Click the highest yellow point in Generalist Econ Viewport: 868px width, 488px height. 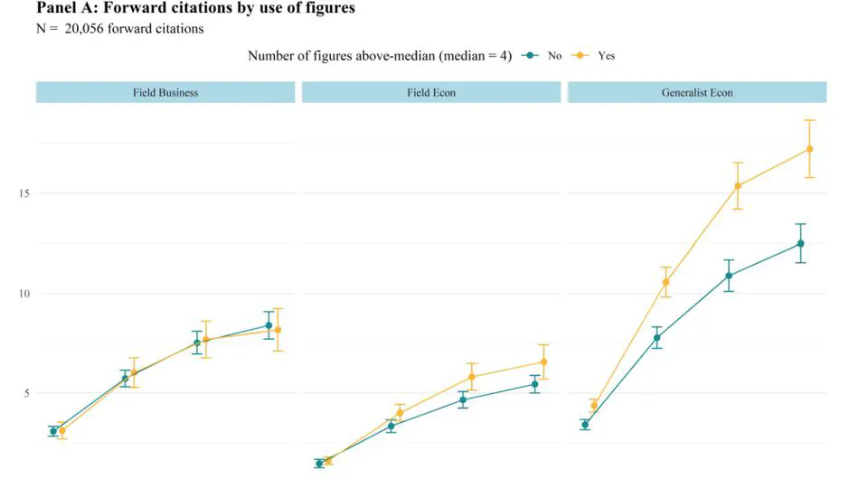click(x=809, y=149)
